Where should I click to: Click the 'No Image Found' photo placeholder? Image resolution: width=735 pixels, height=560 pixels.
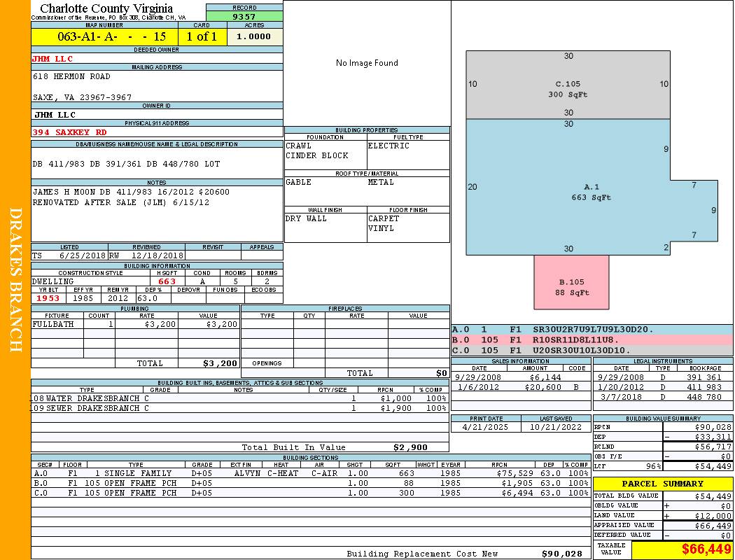367,63
